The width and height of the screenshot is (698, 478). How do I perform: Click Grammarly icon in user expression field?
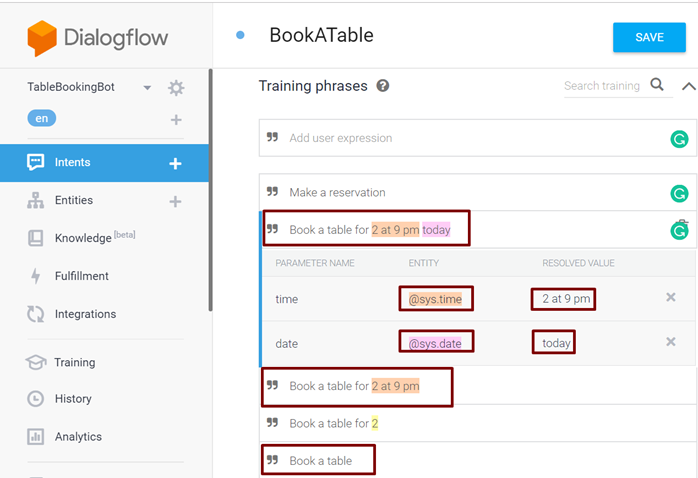(x=679, y=139)
